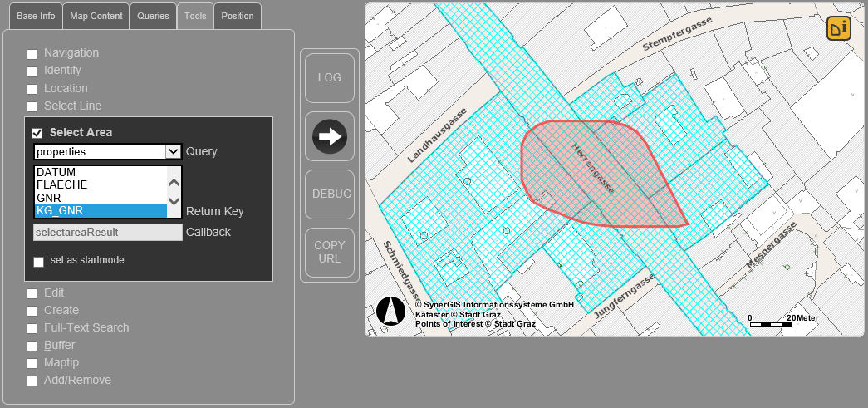
Task: Open the Map Content tab
Action: click(x=96, y=16)
